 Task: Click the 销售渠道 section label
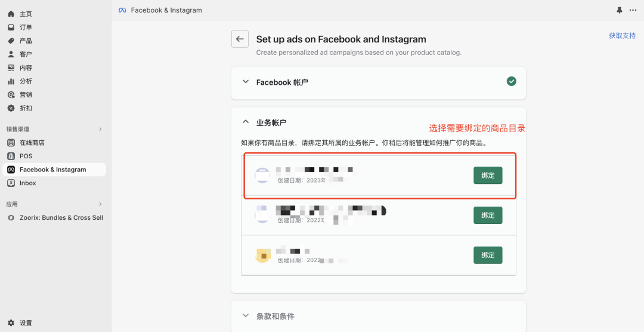pyautogui.click(x=18, y=129)
